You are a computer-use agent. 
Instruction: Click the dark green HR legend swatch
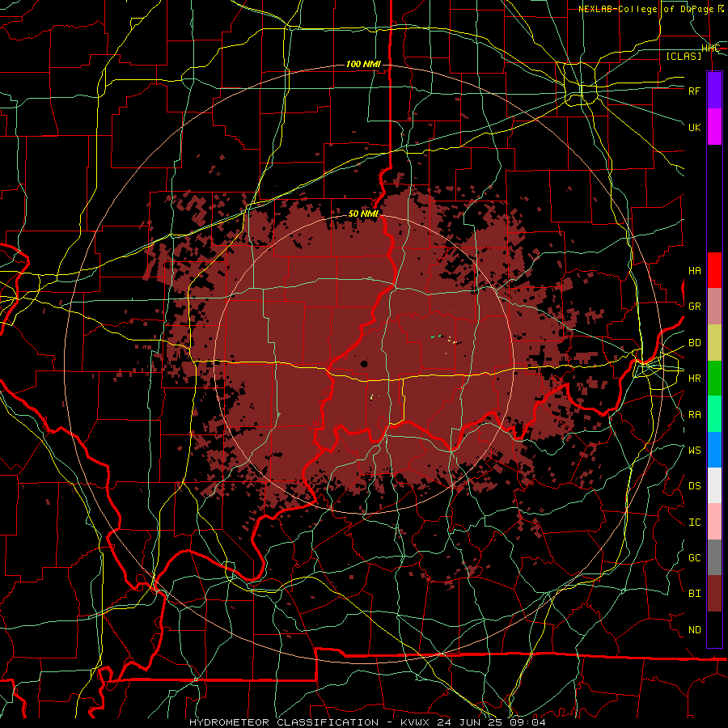point(714,378)
